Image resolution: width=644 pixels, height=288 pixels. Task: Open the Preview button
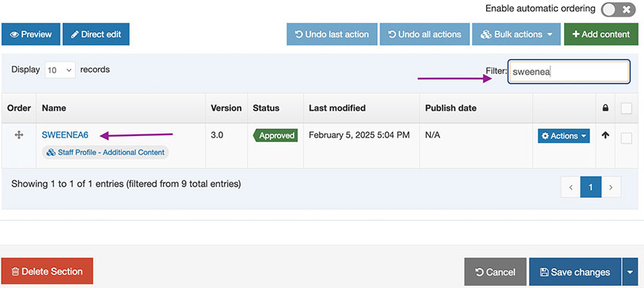tap(31, 34)
